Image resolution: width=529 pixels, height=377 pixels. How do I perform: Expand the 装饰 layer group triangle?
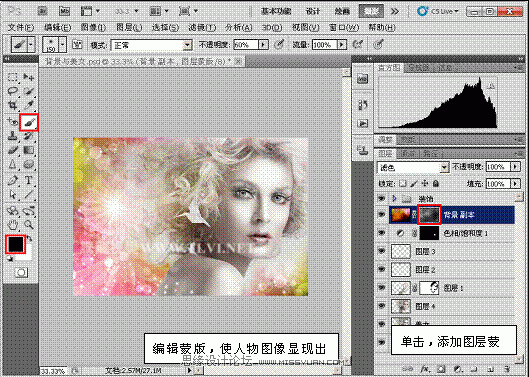(394, 198)
